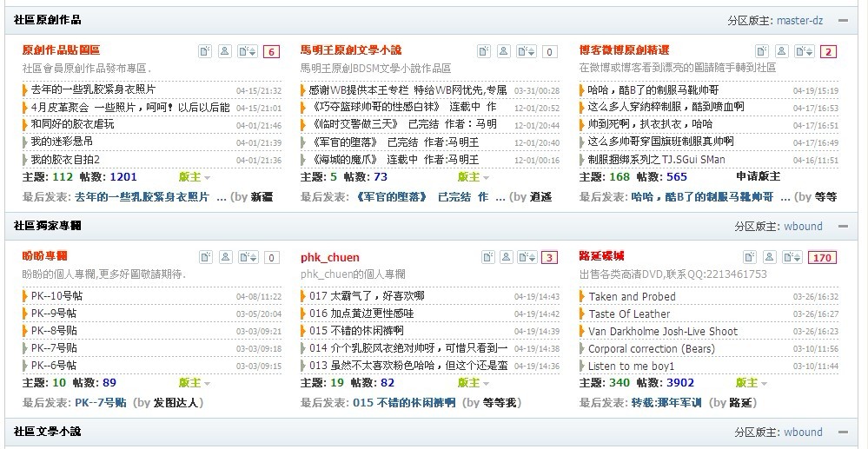Image resolution: width=868 pixels, height=449 pixels.
Task: Open today's post count badge 2
Action: click(x=828, y=52)
